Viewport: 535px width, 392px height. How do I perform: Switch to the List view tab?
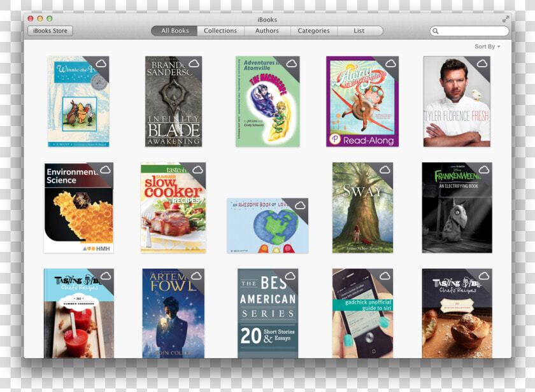tap(360, 31)
